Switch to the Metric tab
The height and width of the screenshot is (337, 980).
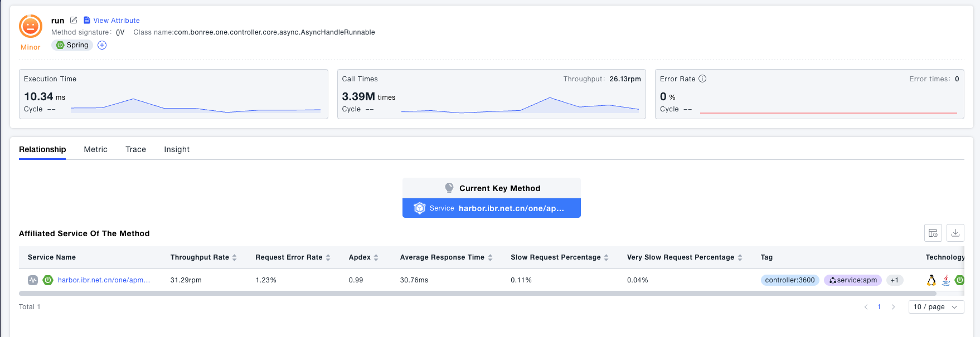coord(95,149)
